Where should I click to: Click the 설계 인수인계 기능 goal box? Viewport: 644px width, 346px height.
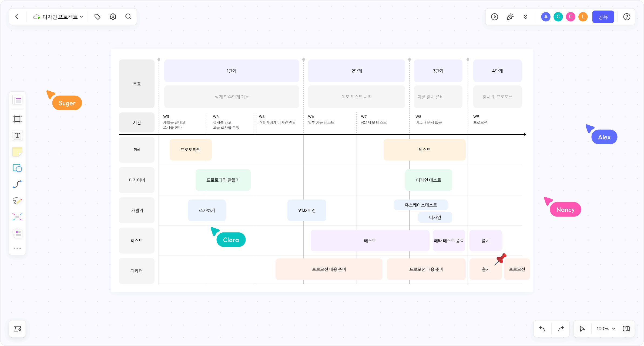[x=232, y=97]
